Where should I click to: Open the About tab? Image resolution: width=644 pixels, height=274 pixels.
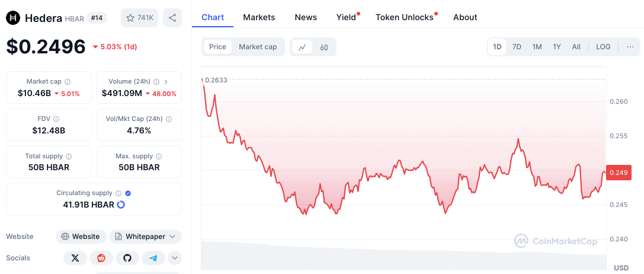pyautogui.click(x=465, y=17)
